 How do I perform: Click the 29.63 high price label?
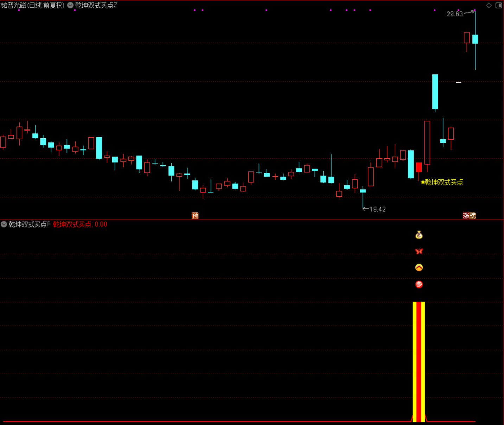tap(455, 14)
